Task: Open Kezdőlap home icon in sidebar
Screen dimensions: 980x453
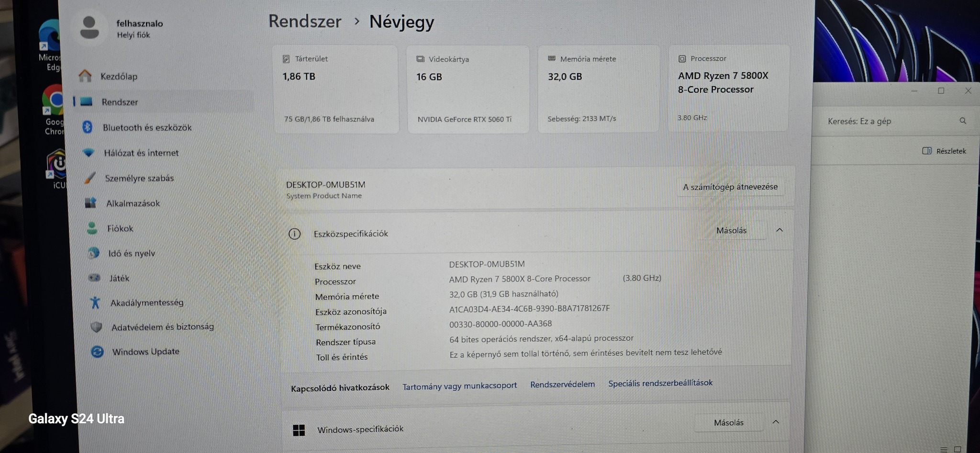Action: [x=85, y=76]
